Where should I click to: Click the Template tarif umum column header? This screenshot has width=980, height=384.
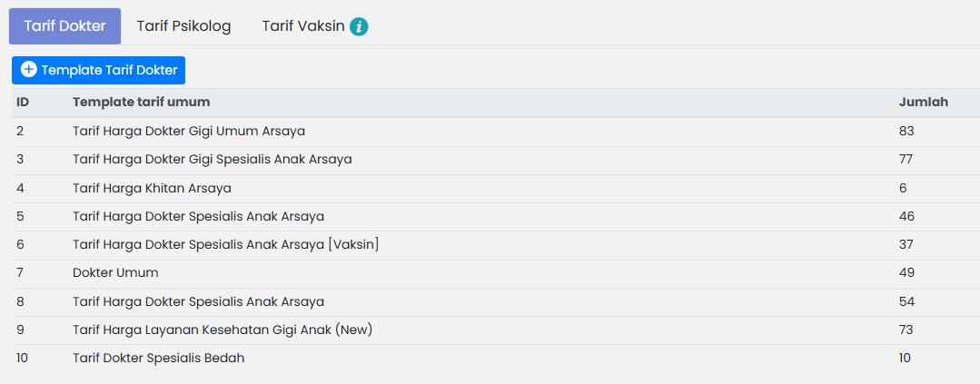coord(142,102)
